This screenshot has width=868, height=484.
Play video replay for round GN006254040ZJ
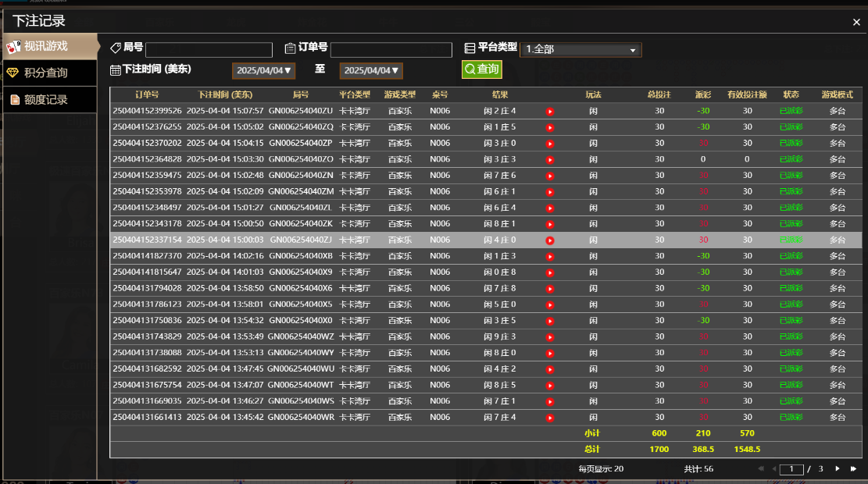point(550,240)
